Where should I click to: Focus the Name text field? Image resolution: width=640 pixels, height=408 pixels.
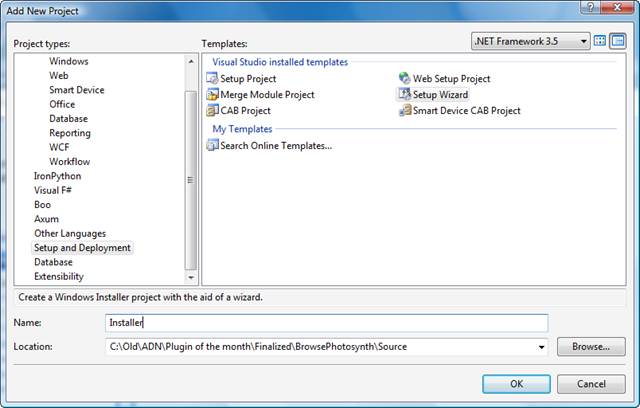[326, 323]
